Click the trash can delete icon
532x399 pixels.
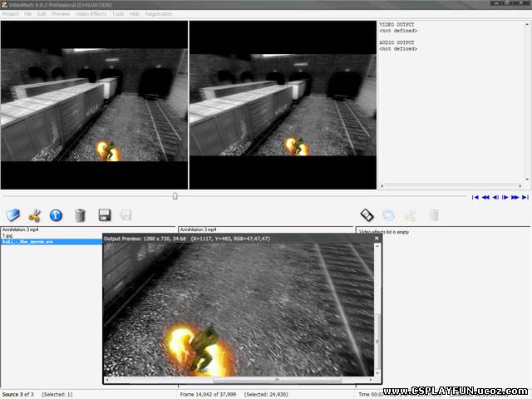point(80,215)
